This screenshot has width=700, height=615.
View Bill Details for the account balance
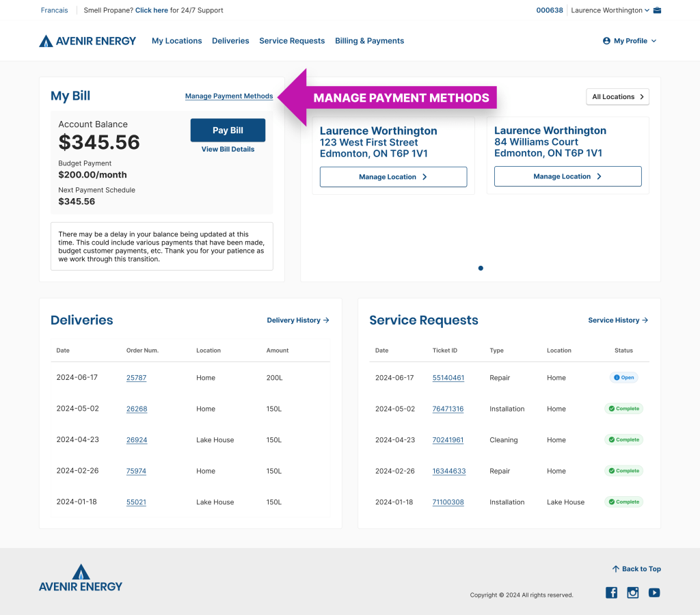coord(228,149)
